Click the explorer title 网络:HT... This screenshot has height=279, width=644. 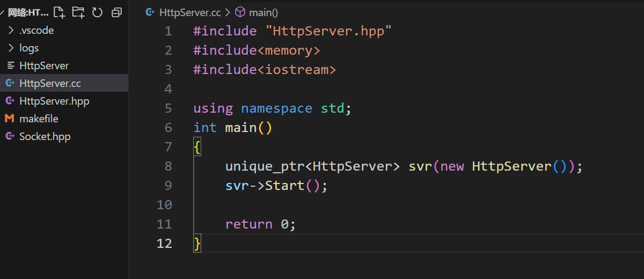click(x=28, y=12)
